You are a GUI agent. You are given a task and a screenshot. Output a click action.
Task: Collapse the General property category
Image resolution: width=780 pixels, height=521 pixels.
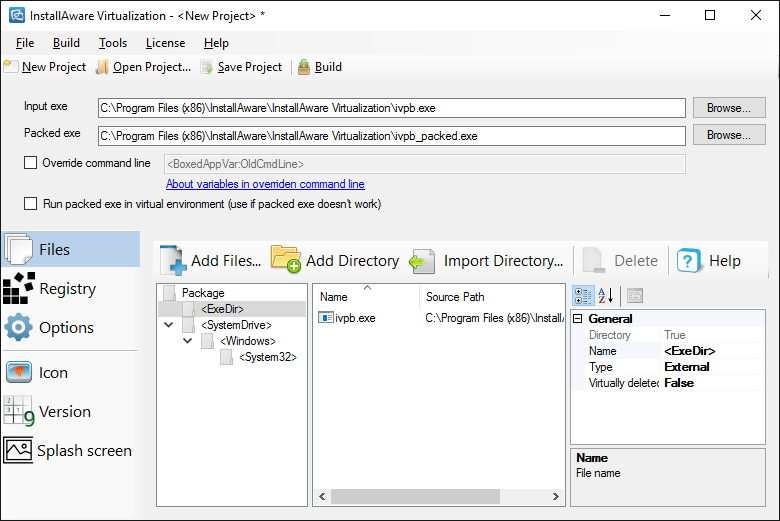point(578,319)
